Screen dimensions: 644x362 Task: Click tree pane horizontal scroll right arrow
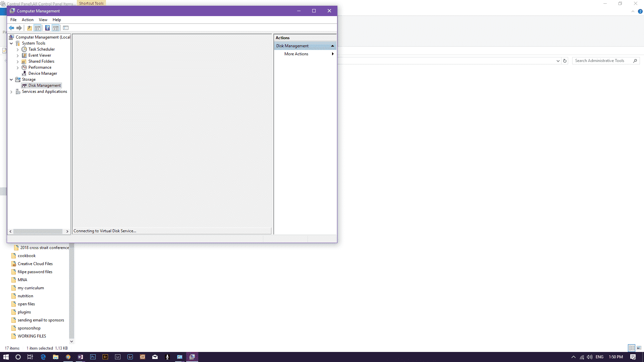coord(67,231)
